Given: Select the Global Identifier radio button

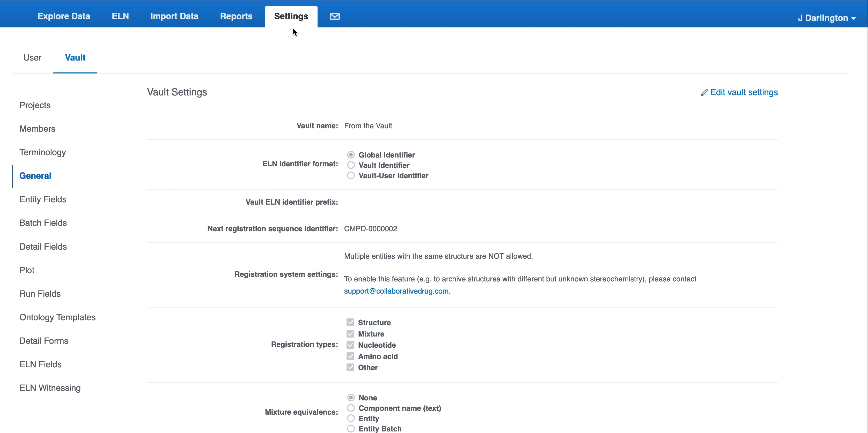Looking at the screenshot, I should click(x=351, y=154).
